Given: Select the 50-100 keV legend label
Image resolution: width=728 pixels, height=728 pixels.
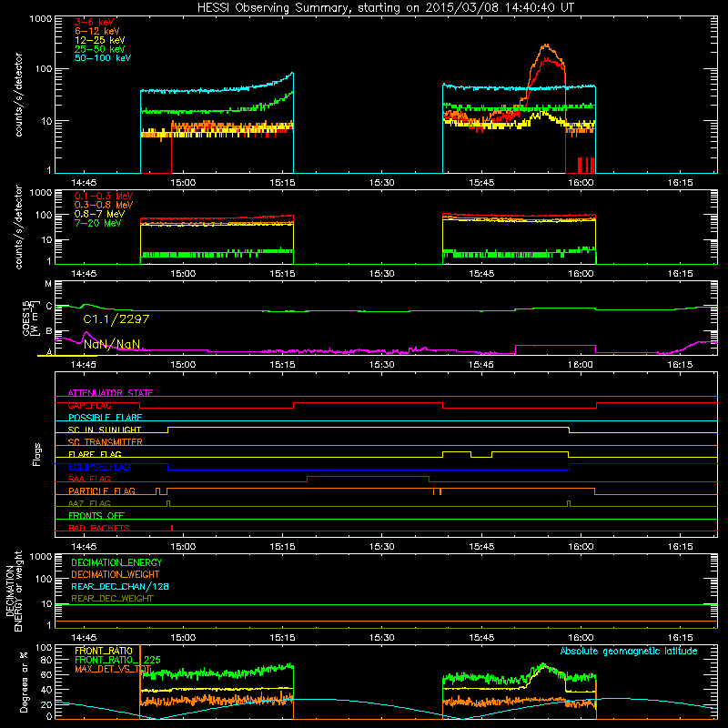Looking at the screenshot, I should click(x=103, y=58).
